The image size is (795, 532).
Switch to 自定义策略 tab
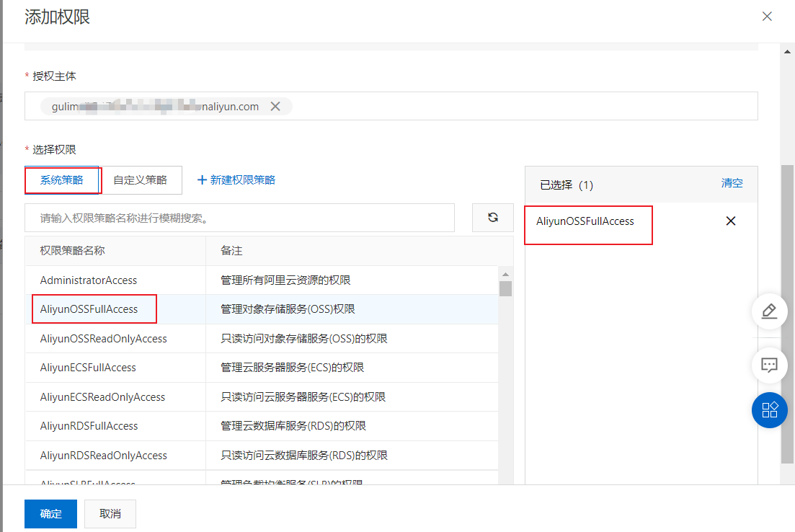pyautogui.click(x=141, y=180)
